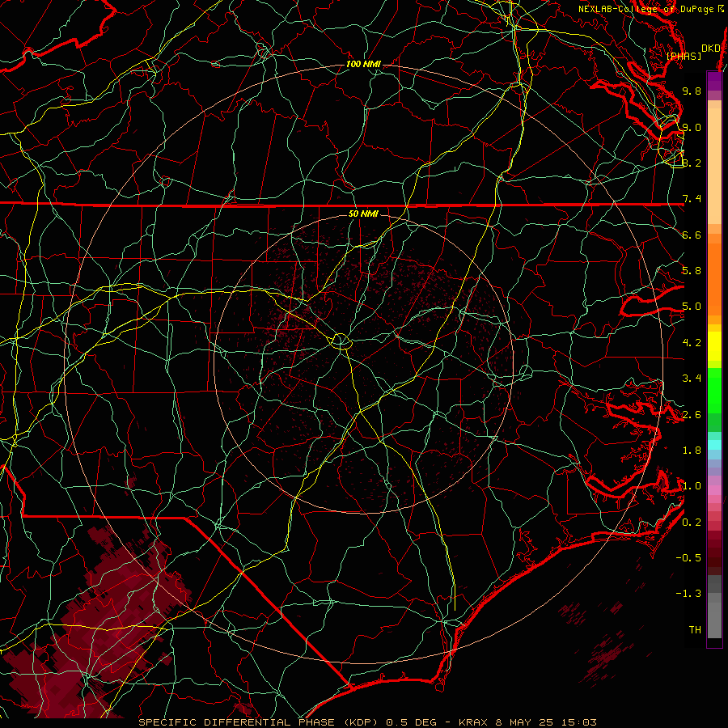
Task: Click the 5.8 legend value
Action: click(692, 271)
